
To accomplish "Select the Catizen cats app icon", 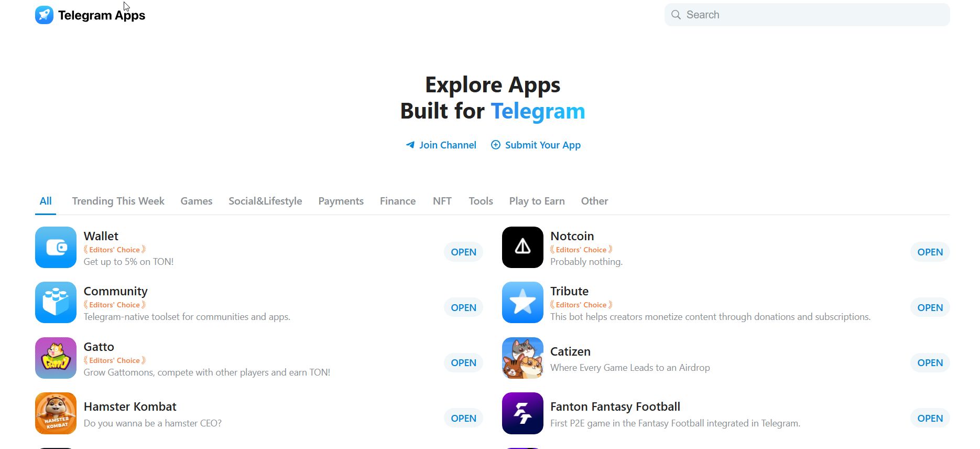I will 522,358.
